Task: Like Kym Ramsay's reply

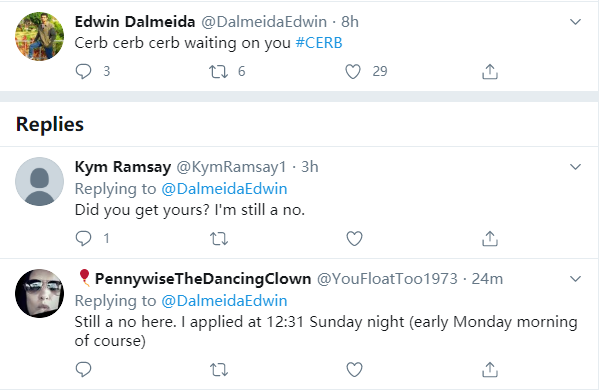Action: tap(354, 239)
